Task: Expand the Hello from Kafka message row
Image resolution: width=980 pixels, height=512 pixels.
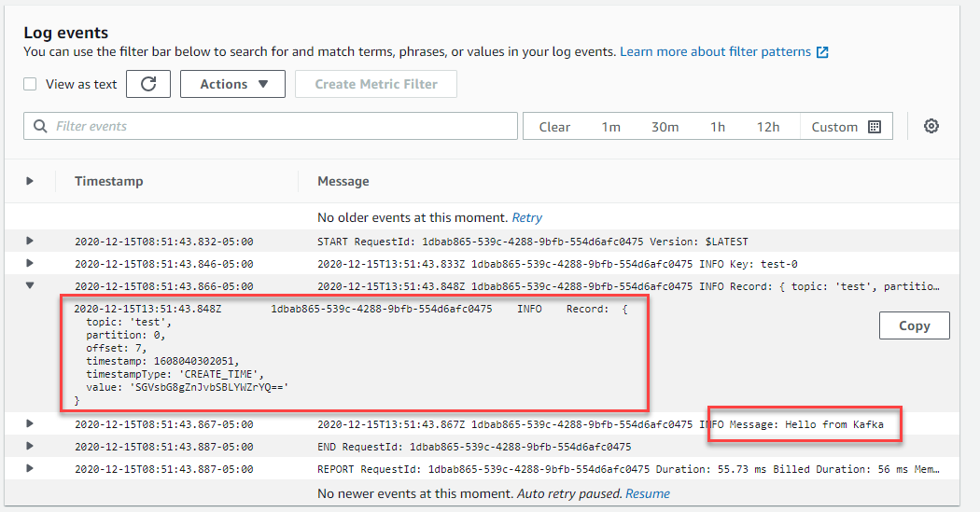Action: 29,424
